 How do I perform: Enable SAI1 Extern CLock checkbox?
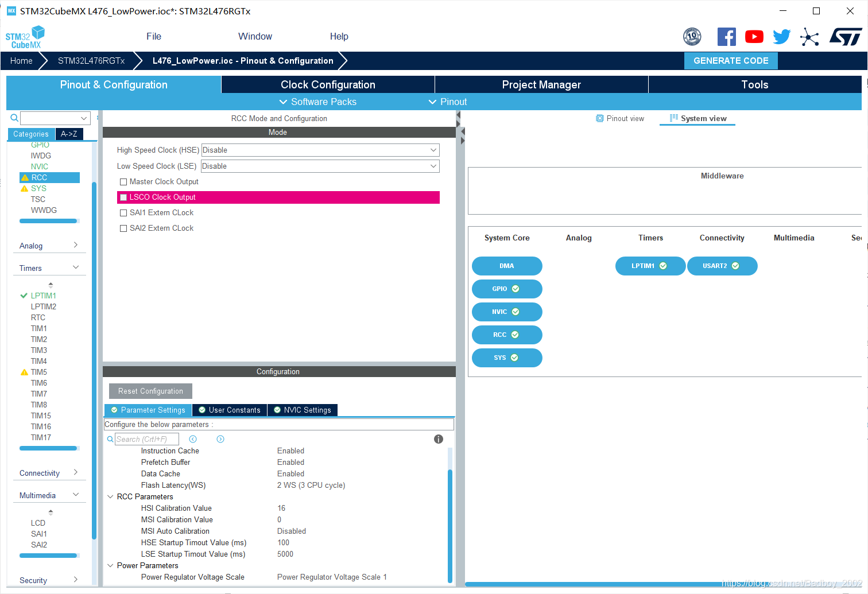pos(123,213)
